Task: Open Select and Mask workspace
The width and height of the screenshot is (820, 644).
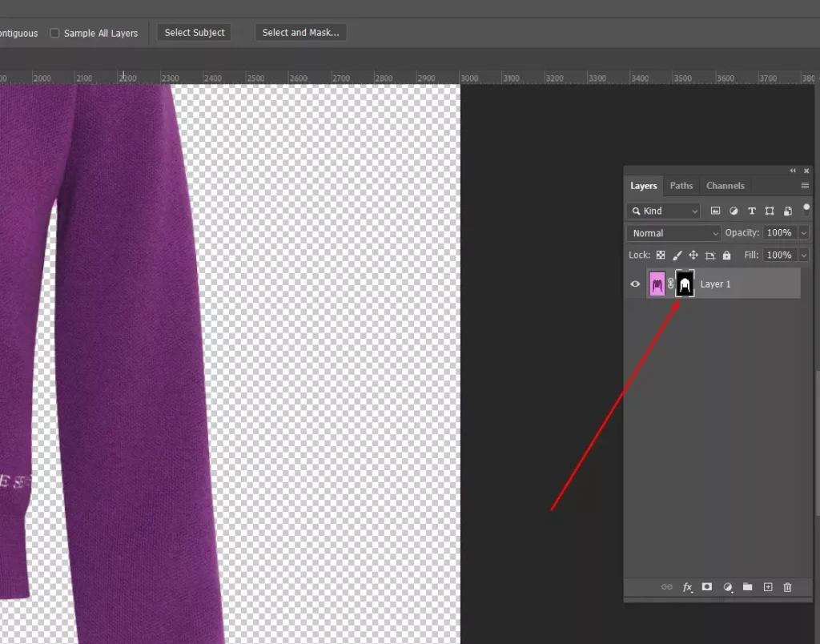Action: (300, 32)
